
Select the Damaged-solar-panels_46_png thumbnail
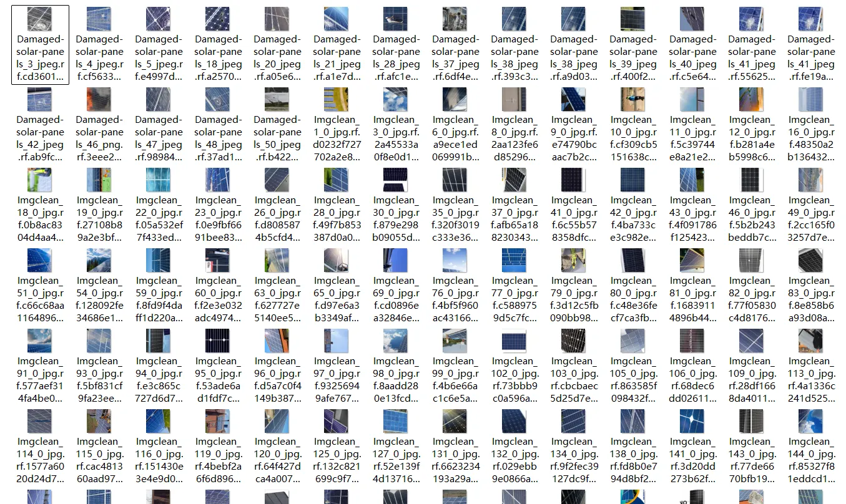(x=99, y=100)
